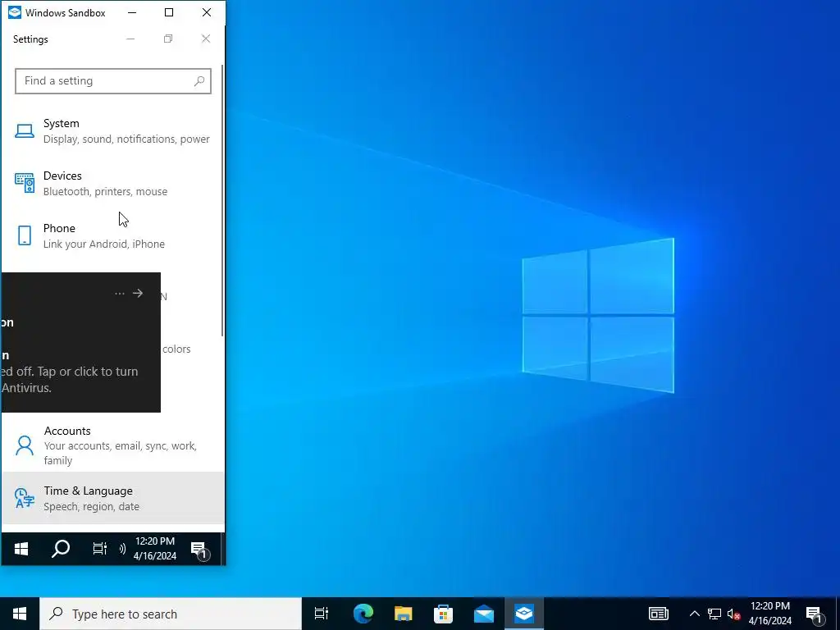Viewport: 840px width, 630px height.
Task: Open News and interests on host taskbar
Action: click(659, 614)
